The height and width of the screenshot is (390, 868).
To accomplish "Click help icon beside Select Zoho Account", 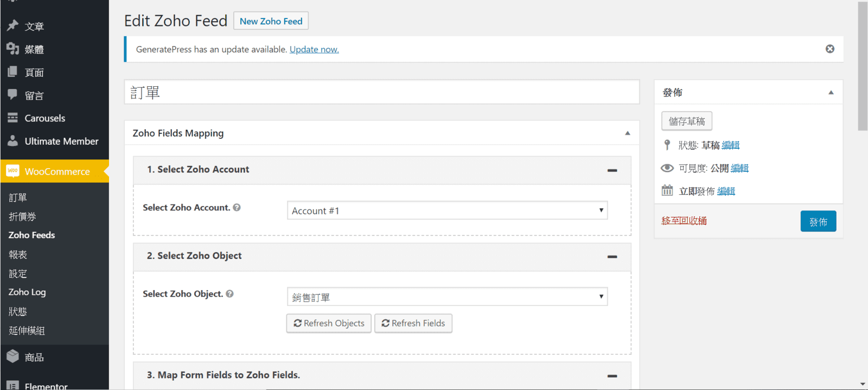I will pyautogui.click(x=237, y=207).
